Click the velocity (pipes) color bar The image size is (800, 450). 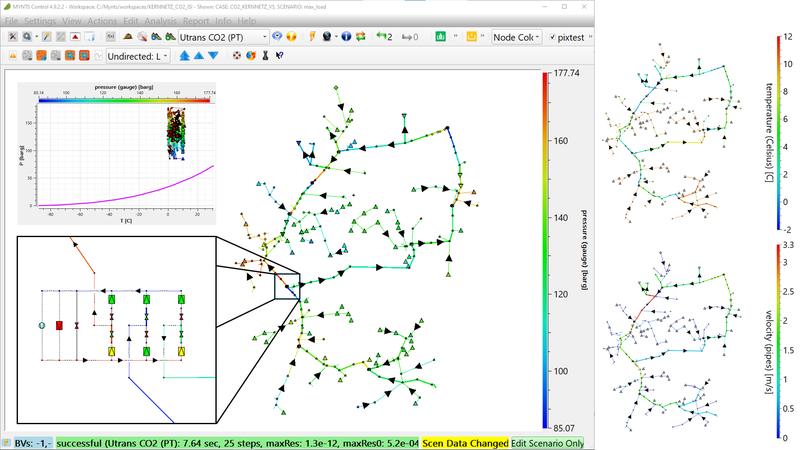(778, 341)
